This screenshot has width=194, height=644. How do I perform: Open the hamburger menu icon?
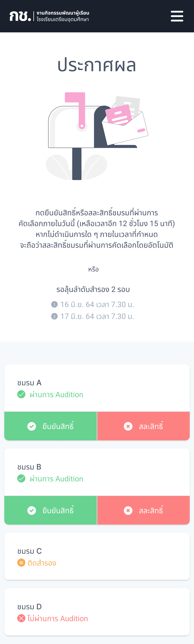(177, 16)
